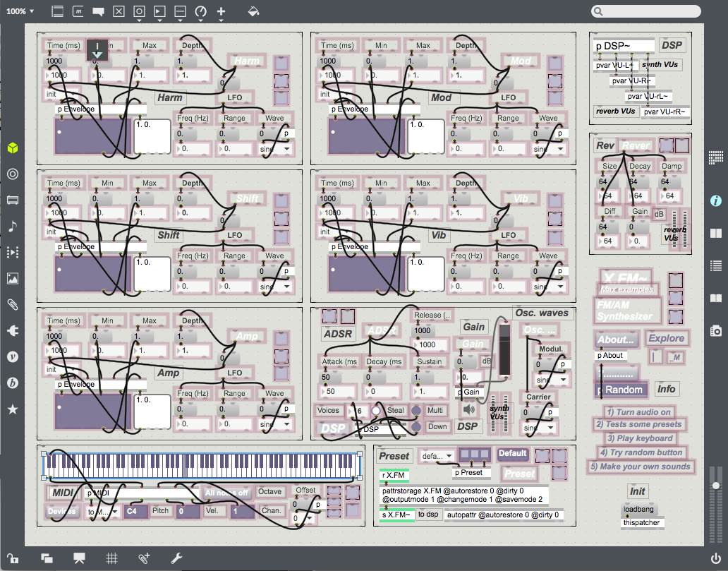Open the Snapshots camera icon in the right sidebar
The image size is (728, 571).
(716, 330)
